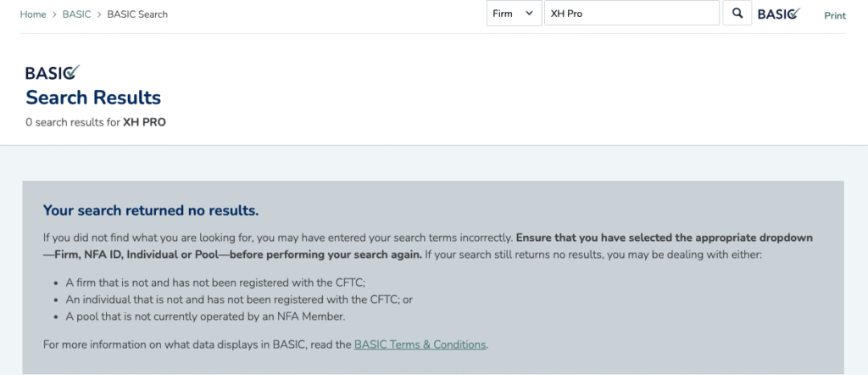Screen dimensions: 868x375
Task: Click the chevron separator after Home breadcrumb
Action: [x=54, y=14]
